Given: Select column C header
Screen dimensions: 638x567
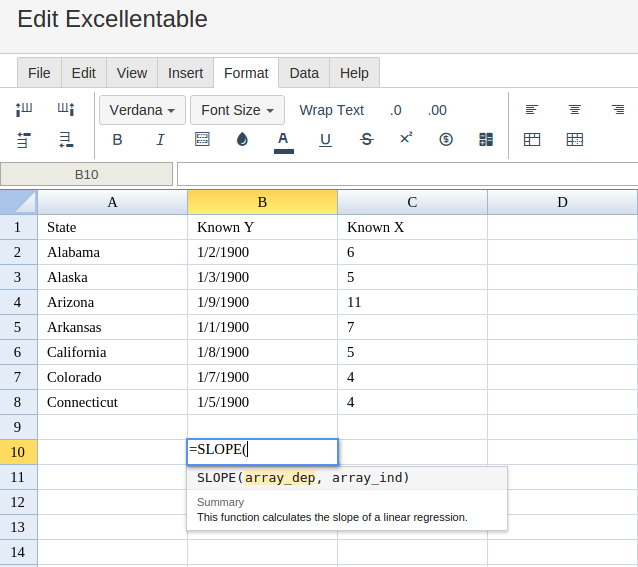Looking at the screenshot, I should click(x=412, y=202).
